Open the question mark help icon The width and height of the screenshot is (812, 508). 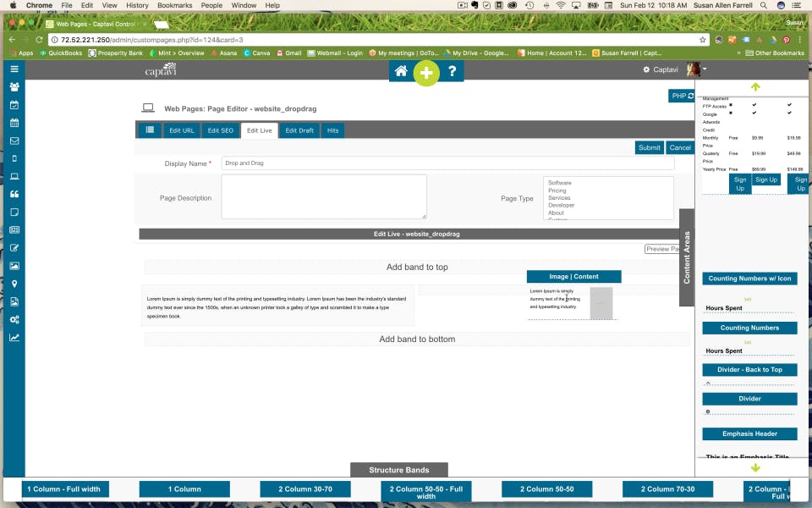click(x=452, y=71)
